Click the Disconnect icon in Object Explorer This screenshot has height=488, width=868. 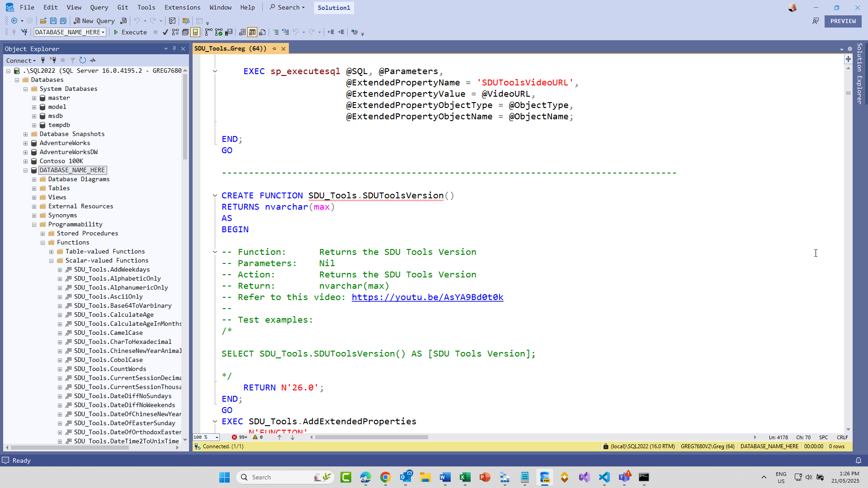[53, 60]
